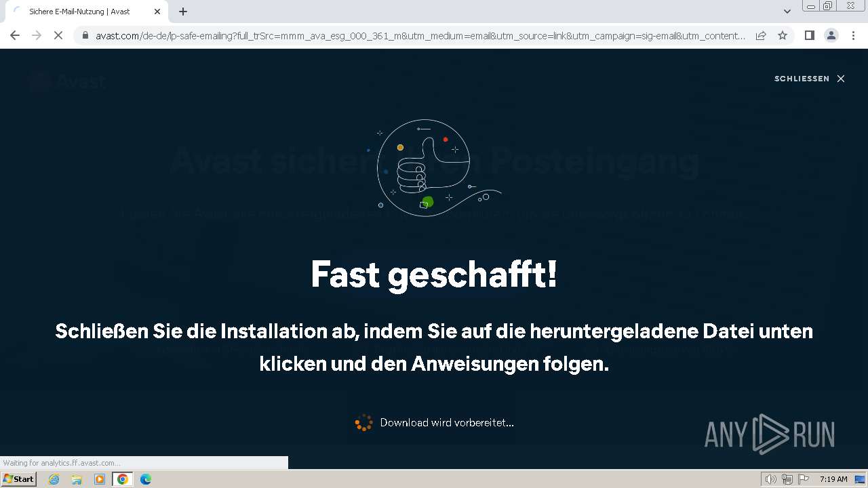The image size is (868, 488).
Task: Click the 'Download wird vorbereitet...' status text
Action: click(447, 422)
